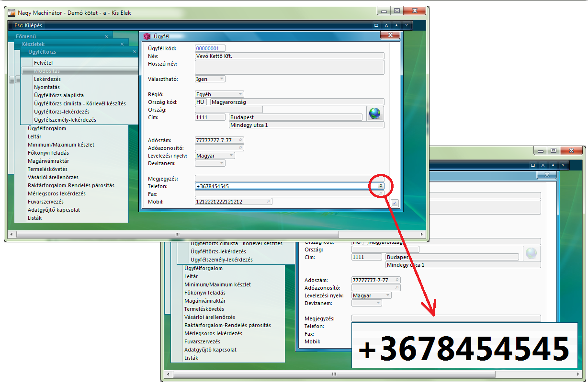588x386 pixels.
Task: Open Minimum/Maximum készlet in front window menu
Action: pos(61,145)
